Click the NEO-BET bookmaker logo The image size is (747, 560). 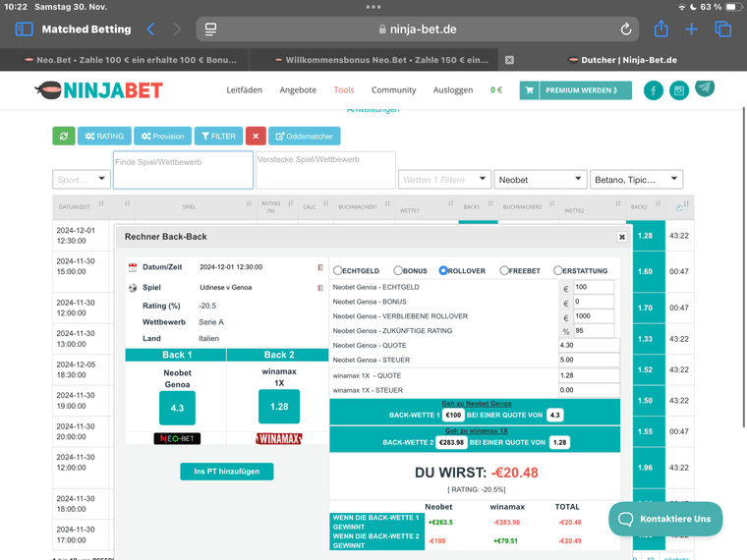tap(177, 438)
